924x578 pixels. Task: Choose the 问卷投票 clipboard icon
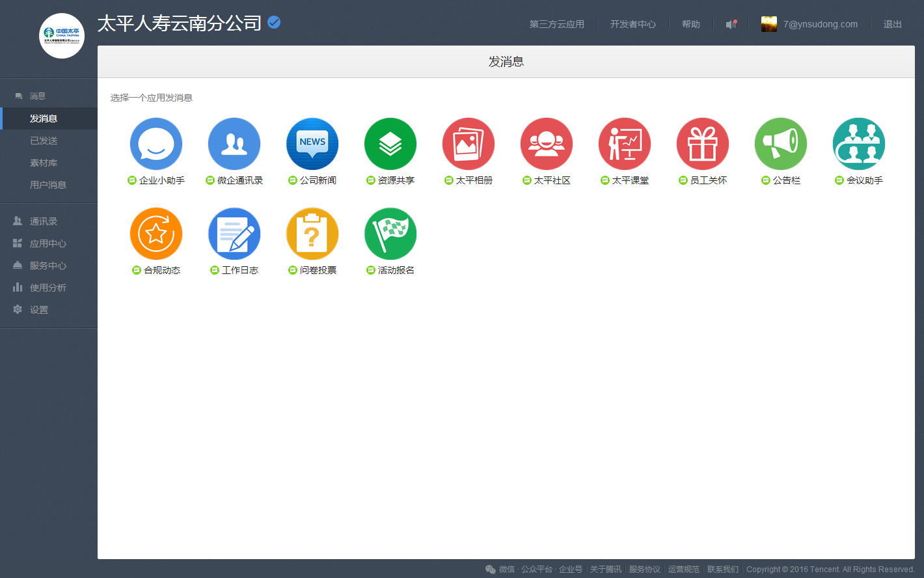(312, 234)
